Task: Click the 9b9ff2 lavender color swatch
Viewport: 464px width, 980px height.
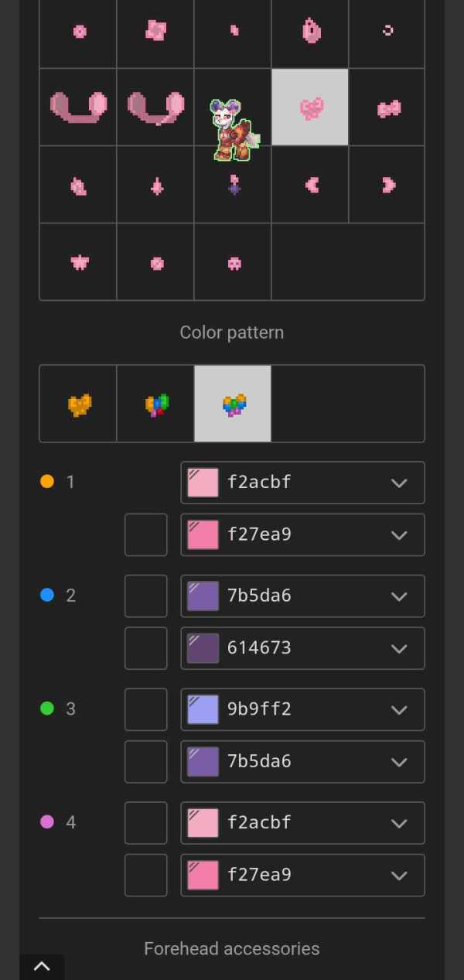Action: point(203,709)
